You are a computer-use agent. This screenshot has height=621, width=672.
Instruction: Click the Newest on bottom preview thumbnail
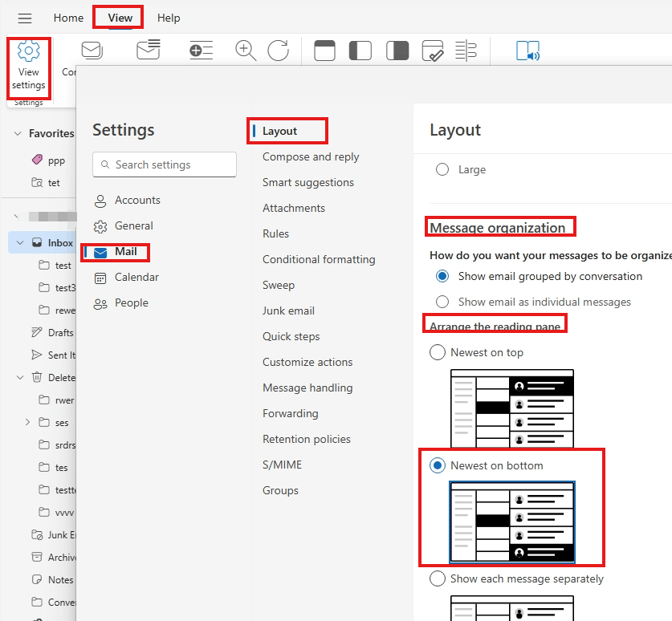coord(512,522)
